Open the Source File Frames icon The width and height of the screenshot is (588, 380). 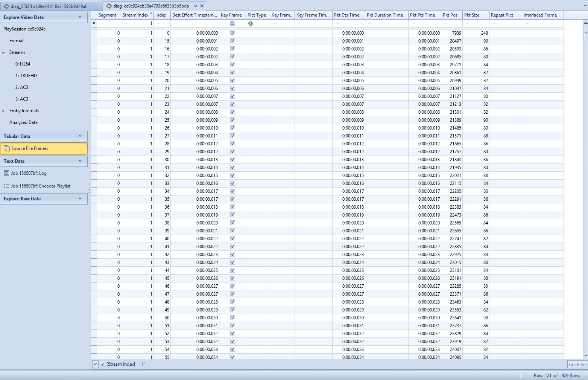(x=7, y=148)
